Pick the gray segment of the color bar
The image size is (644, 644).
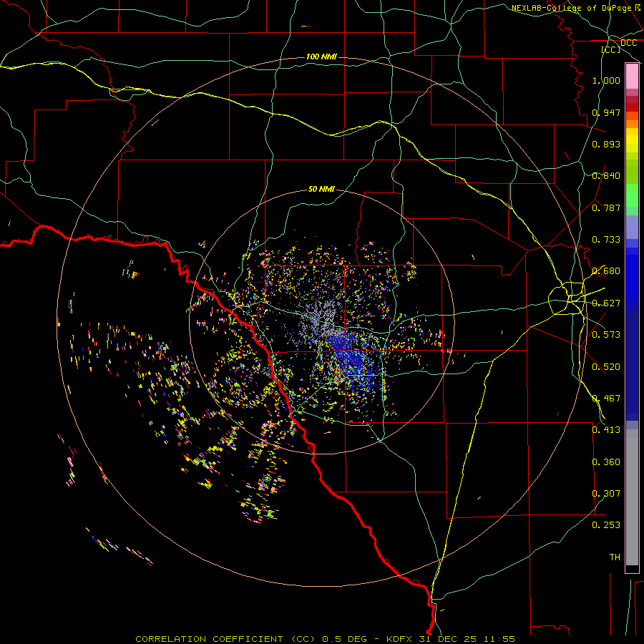coord(632,497)
